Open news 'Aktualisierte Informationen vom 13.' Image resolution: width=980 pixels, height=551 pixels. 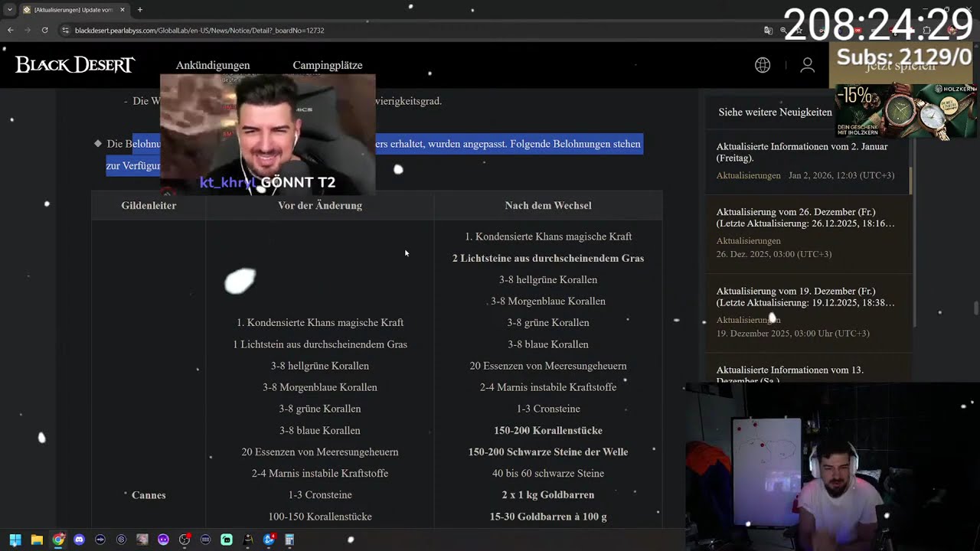[790, 374]
